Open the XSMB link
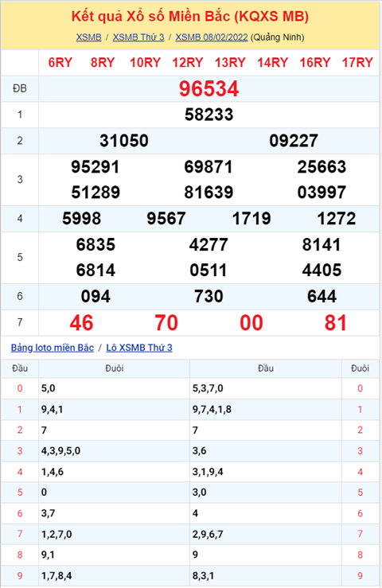The width and height of the screenshot is (382, 588). coord(88,37)
